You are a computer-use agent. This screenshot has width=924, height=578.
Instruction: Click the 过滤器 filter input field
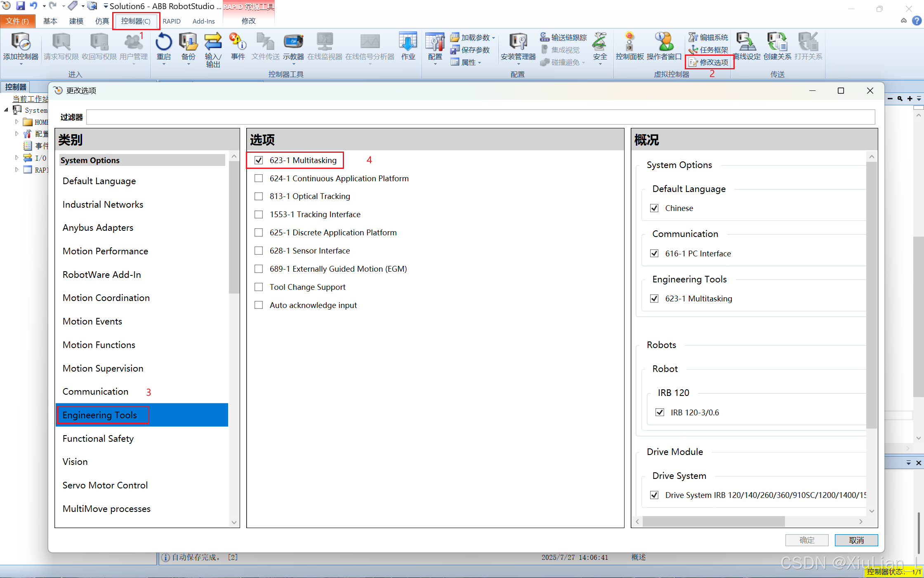[481, 117]
